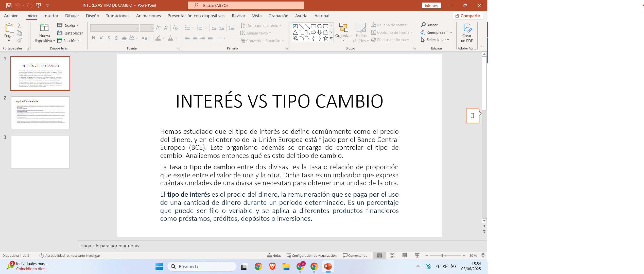This screenshot has width=644, height=274.
Task: Toggle the Notas notes pane
Action: click(x=274, y=255)
